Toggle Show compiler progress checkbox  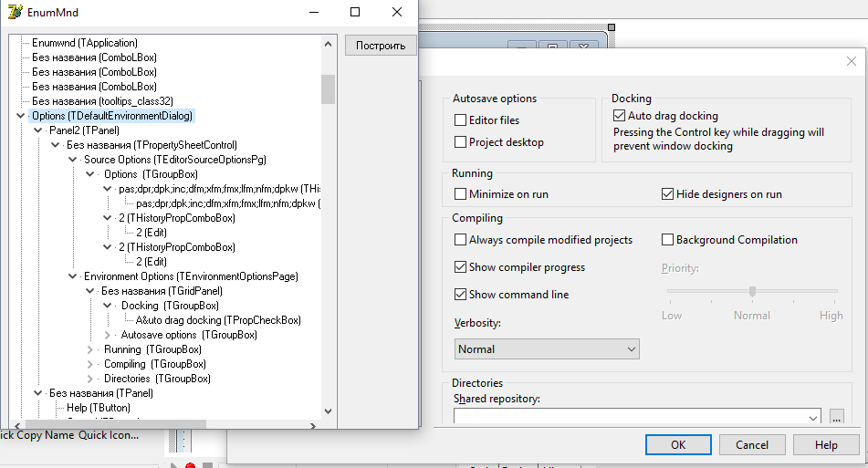[460, 267]
